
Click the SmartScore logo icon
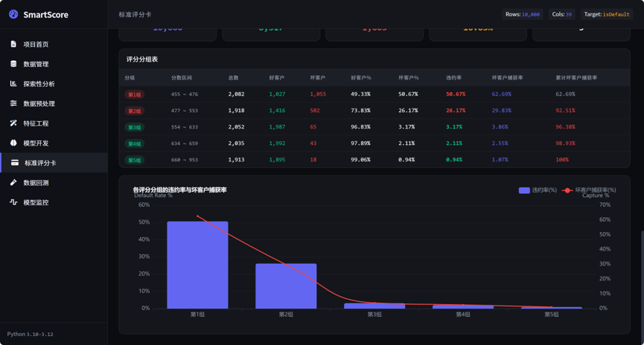tap(13, 14)
